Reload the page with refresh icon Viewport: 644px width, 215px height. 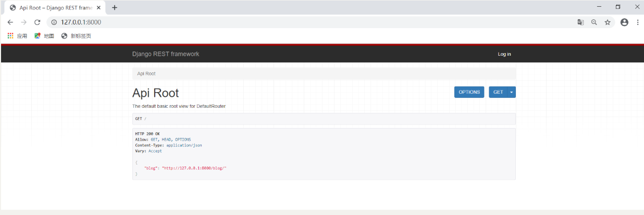coord(37,22)
